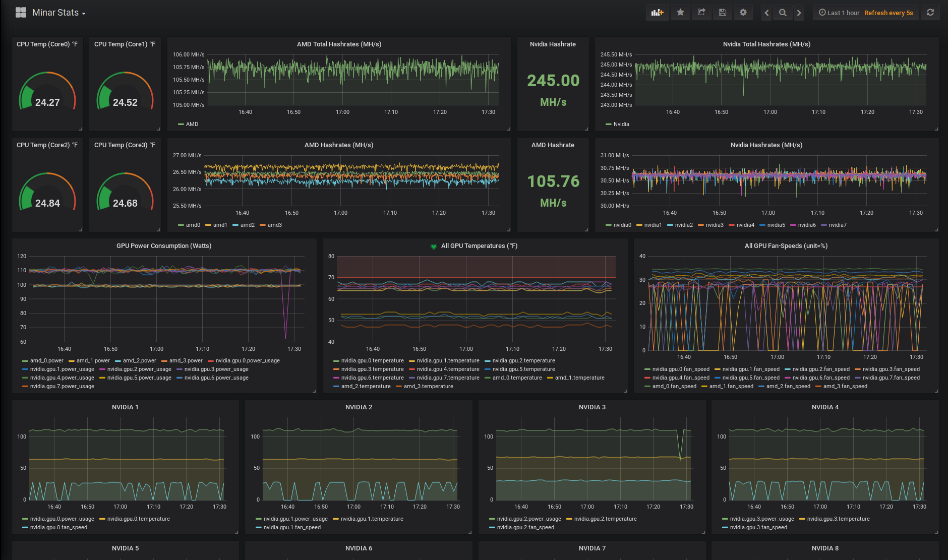Screen dimensions: 948x560
Task: Click resize handle of GPU Power Consumption panel
Action: coord(314,391)
